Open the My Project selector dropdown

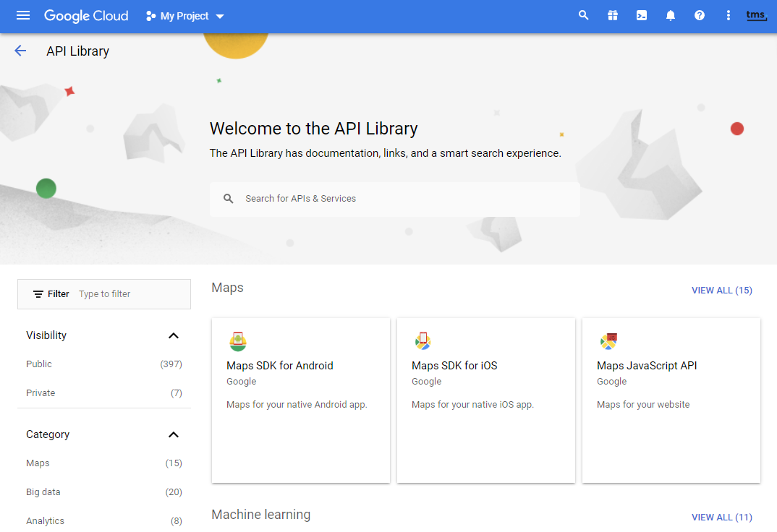pyautogui.click(x=185, y=16)
